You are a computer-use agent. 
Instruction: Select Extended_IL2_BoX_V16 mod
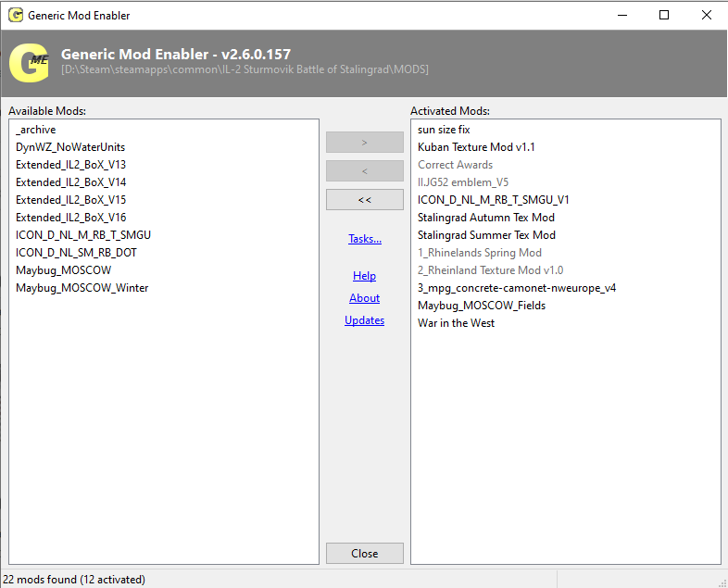tap(71, 218)
